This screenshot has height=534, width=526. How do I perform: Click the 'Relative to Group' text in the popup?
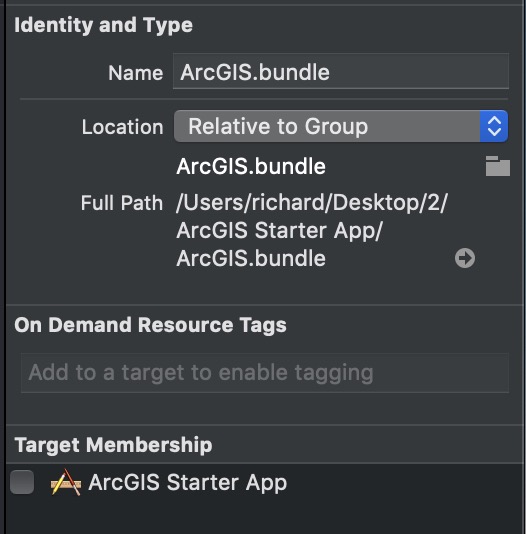click(278, 127)
